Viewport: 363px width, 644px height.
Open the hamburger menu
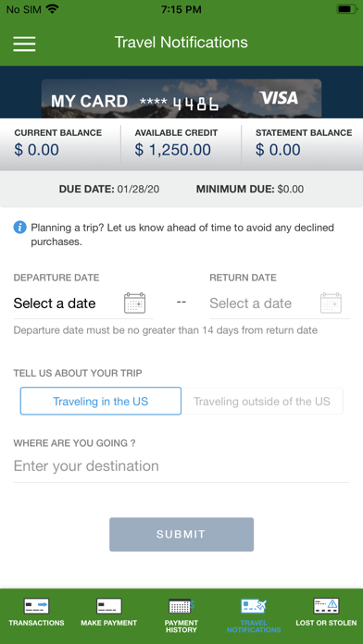coord(24,43)
